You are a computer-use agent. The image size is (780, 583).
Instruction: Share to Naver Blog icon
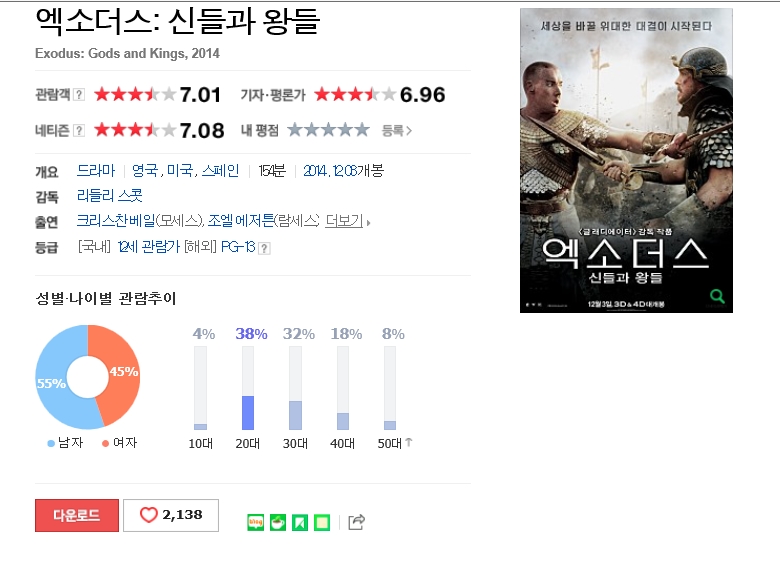tap(255, 522)
